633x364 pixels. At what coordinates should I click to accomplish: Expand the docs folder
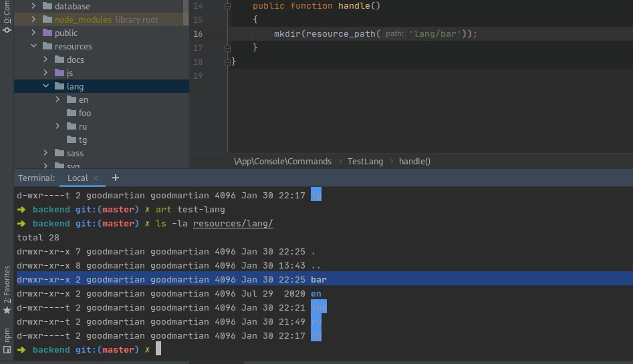(45, 59)
